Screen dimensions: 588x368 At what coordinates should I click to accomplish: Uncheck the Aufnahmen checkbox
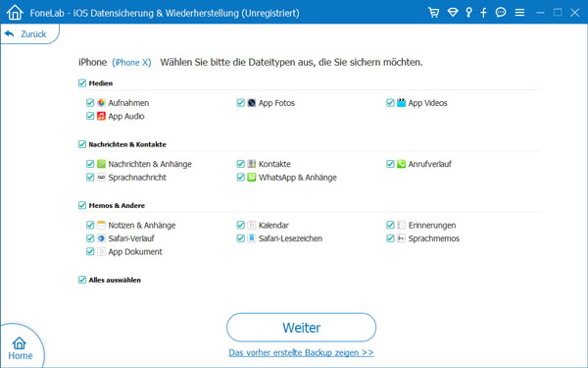pyautogui.click(x=90, y=102)
